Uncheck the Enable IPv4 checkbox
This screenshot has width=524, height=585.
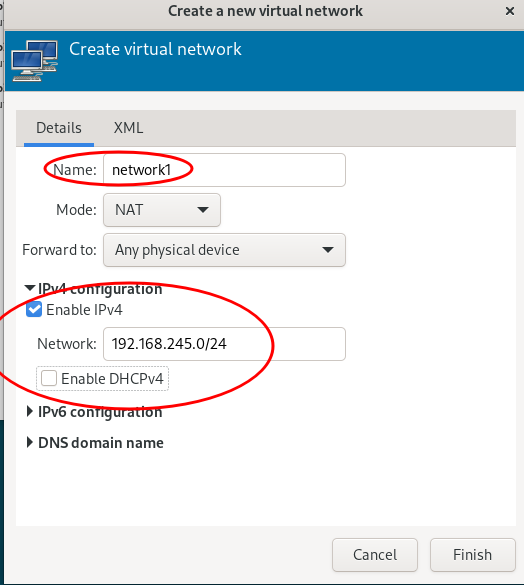pyautogui.click(x=34, y=310)
